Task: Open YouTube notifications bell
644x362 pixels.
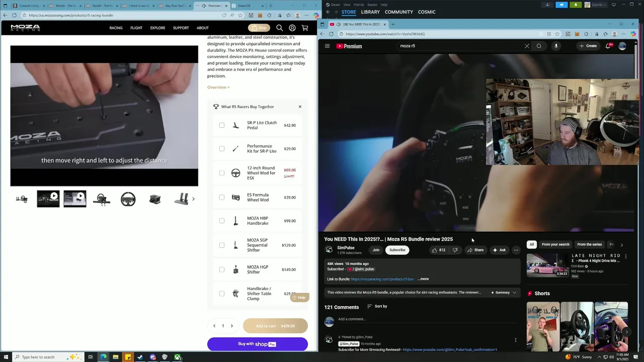Action: coord(608,46)
